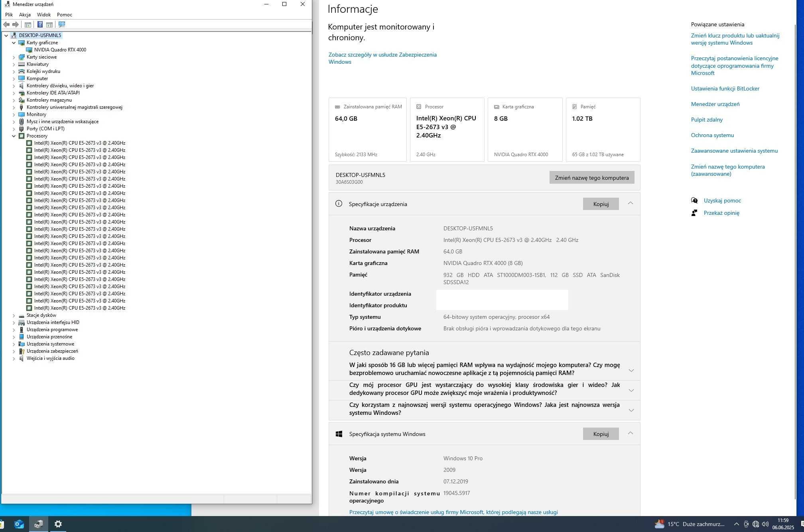804x532 pixels.
Task: Click the Klawiatury keyboard icon
Action: click(22, 64)
